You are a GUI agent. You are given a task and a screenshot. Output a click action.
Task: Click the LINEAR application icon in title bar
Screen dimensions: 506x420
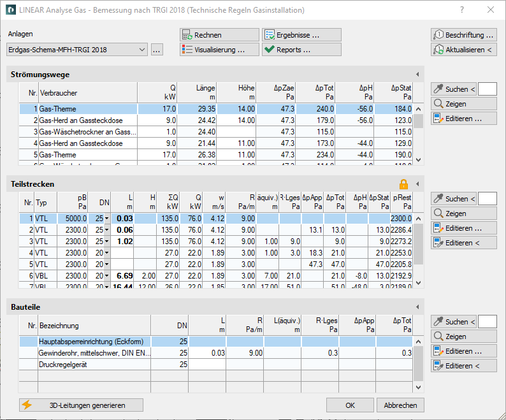pos(11,10)
